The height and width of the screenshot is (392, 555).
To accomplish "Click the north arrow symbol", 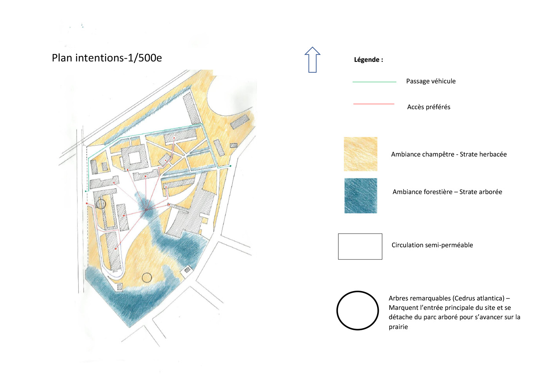I will [x=313, y=60].
